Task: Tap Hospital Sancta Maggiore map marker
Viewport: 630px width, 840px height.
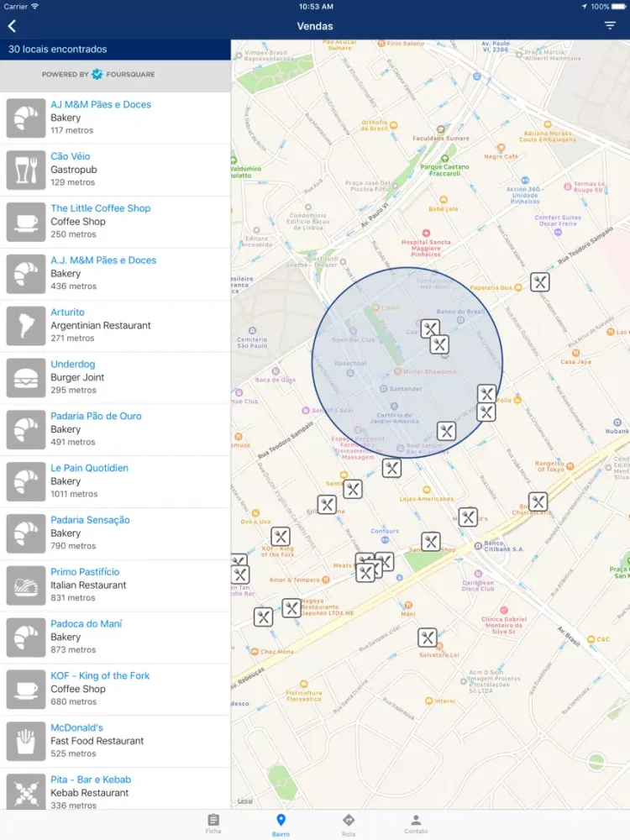Action: pyautogui.click(x=426, y=233)
